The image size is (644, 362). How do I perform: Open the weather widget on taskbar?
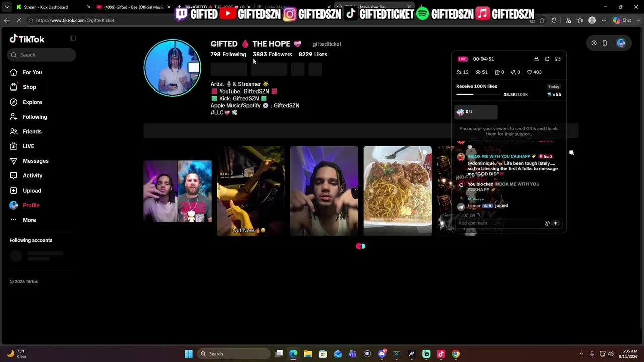coord(16,354)
